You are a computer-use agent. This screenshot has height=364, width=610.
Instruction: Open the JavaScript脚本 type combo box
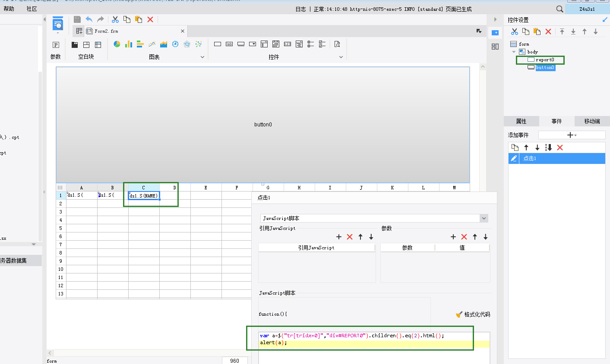pyautogui.click(x=374, y=218)
